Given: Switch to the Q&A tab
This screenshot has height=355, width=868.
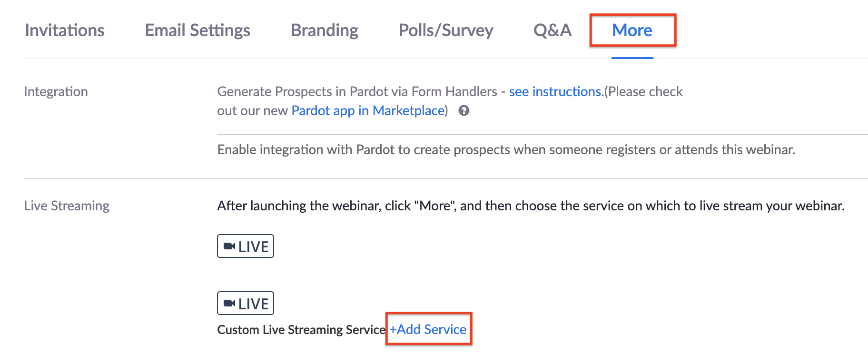Looking at the screenshot, I should (x=552, y=30).
